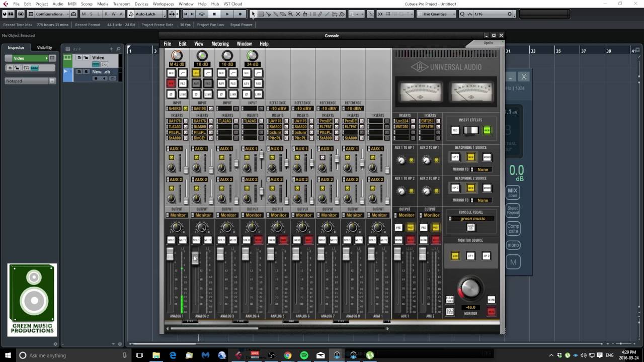Toggle MIC button on Analog 1 channel
Viewport: 644px width, 362px height.
click(x=171, y=73)
